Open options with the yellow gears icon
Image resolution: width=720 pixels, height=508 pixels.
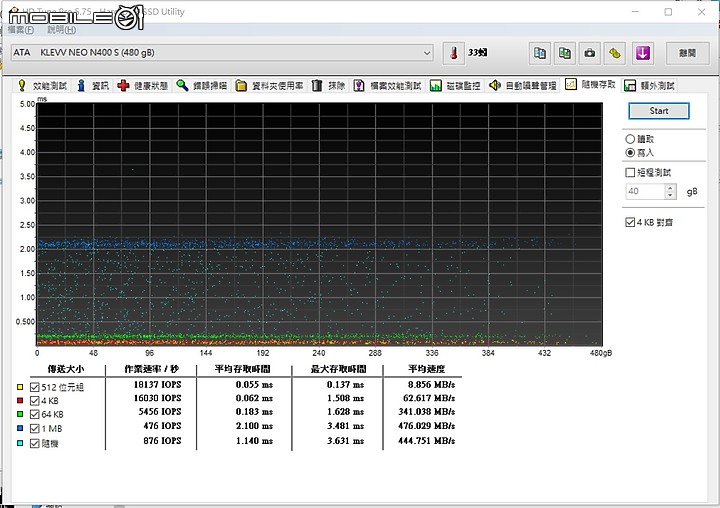[614, 53]
